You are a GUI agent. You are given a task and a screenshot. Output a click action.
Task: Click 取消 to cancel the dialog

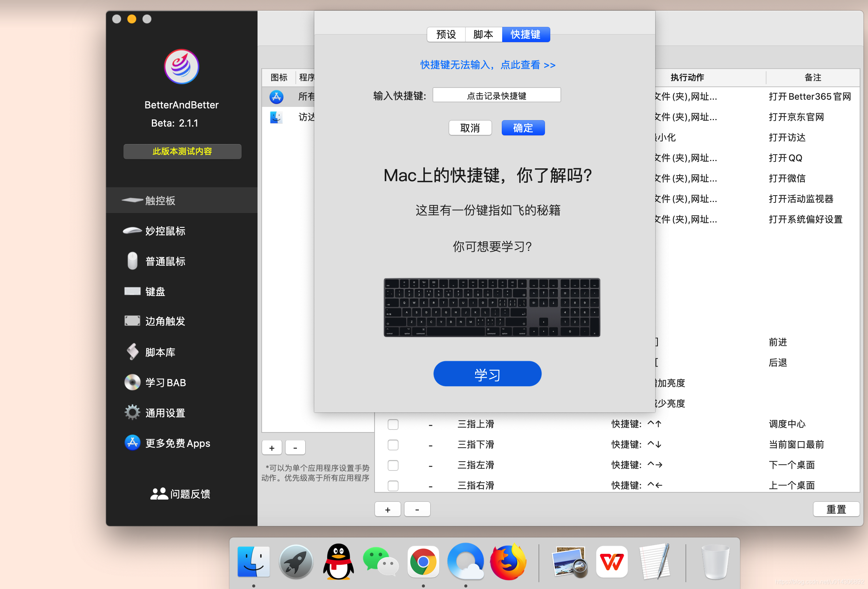tap(470, 128)
